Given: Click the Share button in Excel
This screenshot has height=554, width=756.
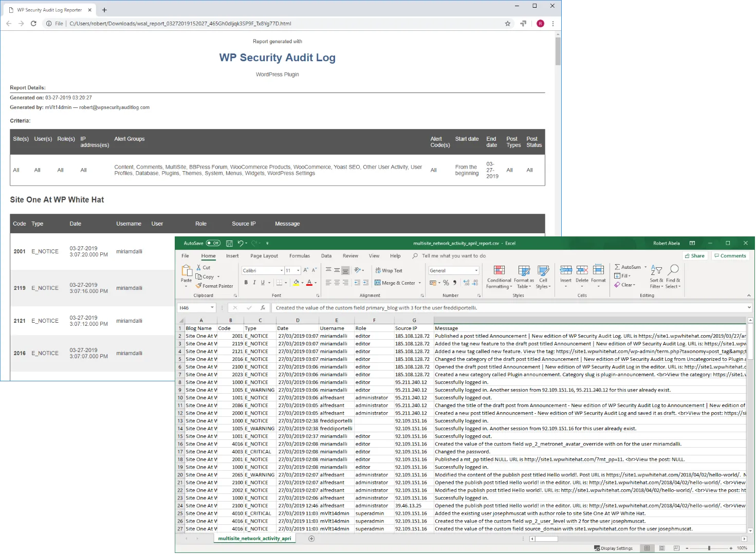Looking at the screenshot, I should pyautogui.click(x=695, y=256).
